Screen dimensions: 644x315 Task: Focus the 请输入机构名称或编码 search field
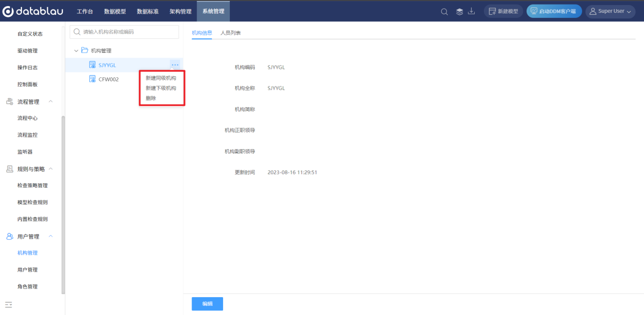click(x=125, y=32)
